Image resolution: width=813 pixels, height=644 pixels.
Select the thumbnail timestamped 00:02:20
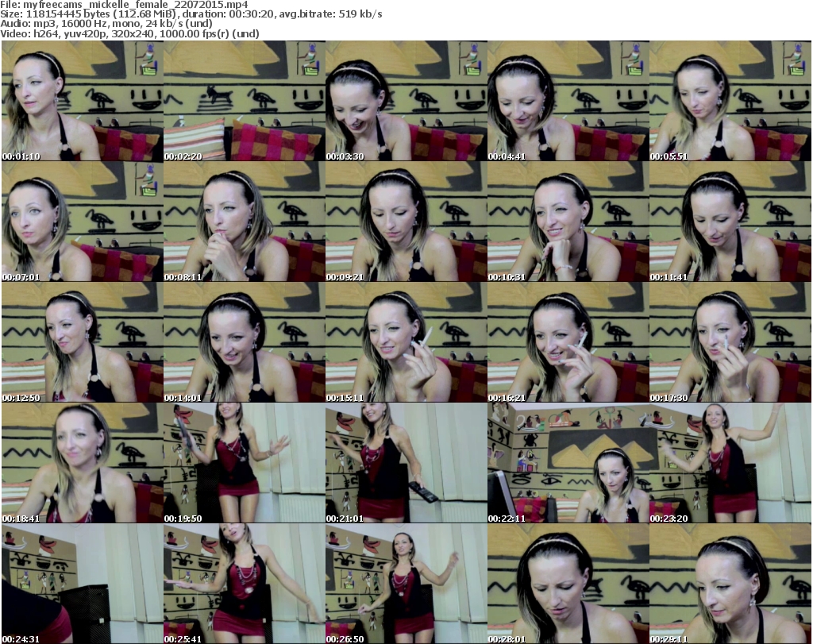(245, 101)
